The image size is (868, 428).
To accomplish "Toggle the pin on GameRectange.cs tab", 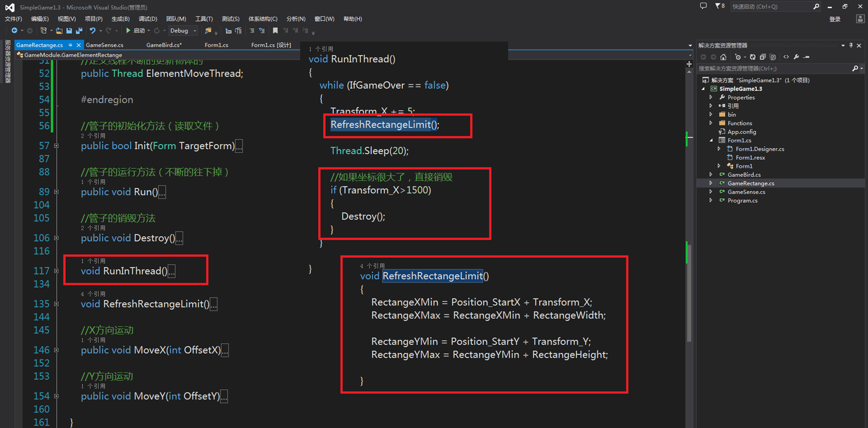I will pyautogui.click(x=70, y=45).
